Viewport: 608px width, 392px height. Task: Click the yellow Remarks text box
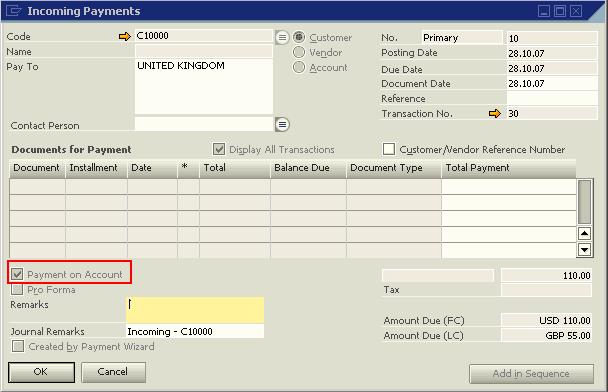tap(195, 310)
